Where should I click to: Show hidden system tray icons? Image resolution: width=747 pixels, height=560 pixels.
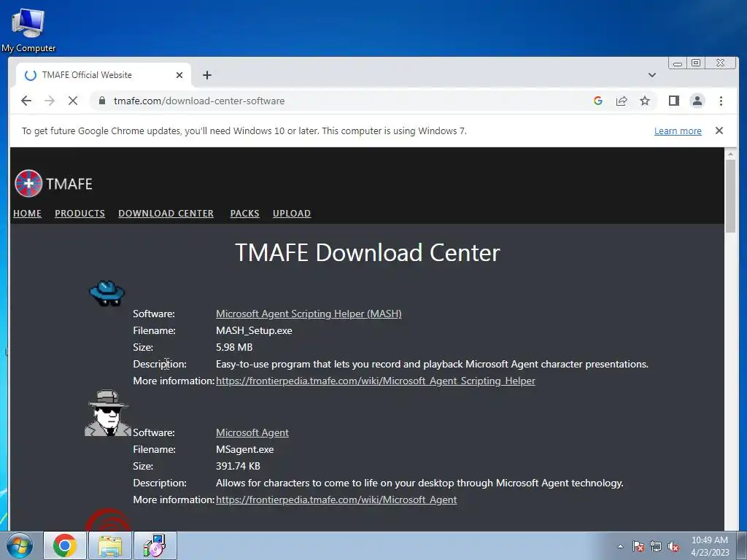tap(620, 546)
